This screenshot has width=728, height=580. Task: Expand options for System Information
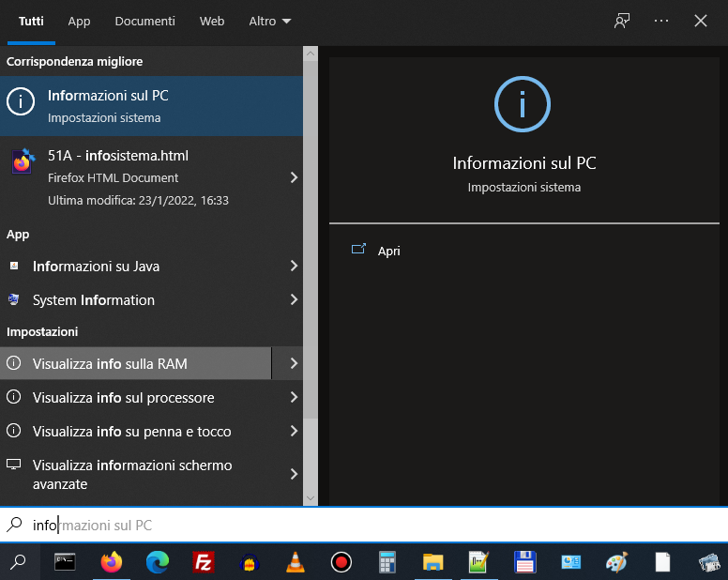tap(294, 299)
